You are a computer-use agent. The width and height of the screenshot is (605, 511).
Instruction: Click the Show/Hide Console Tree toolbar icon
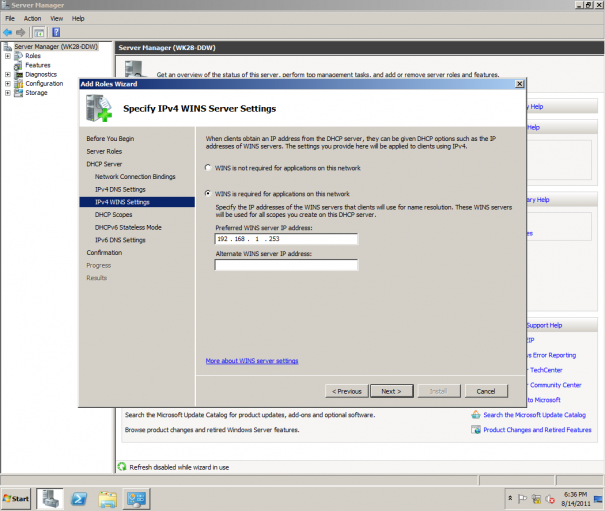point(39,32)
